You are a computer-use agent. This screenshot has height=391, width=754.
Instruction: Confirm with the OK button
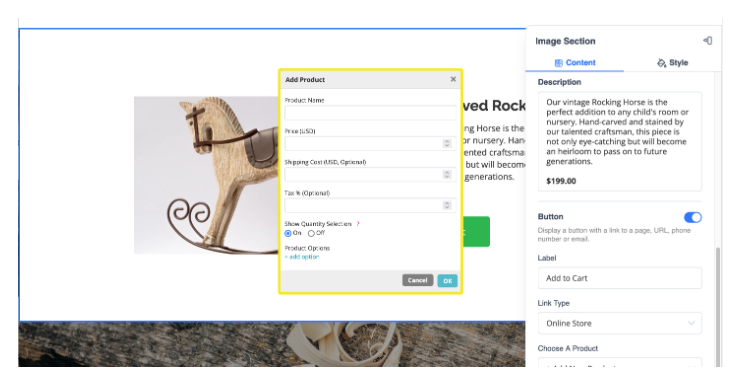[x=447, y=281]
